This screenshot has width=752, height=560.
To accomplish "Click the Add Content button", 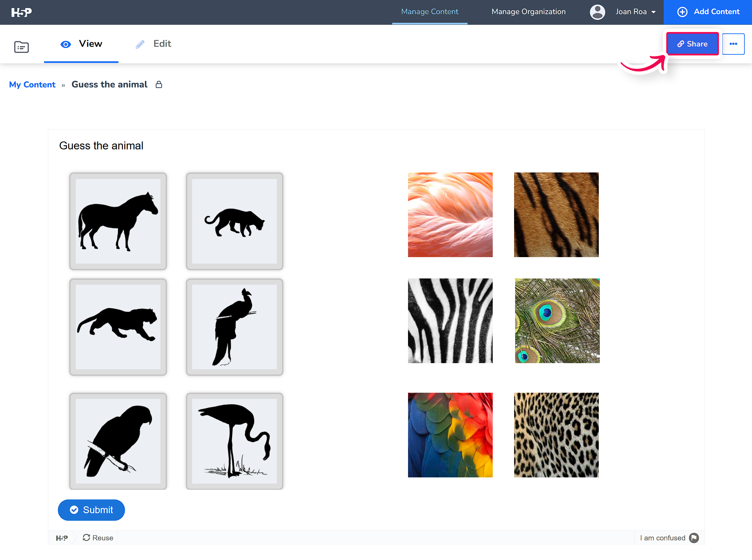I will (708, 12).
